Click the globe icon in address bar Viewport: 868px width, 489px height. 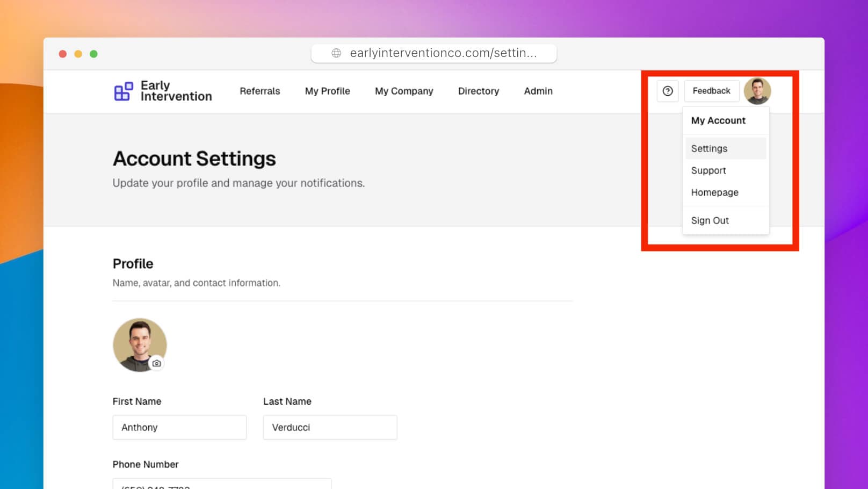click(x=336, y=53)
